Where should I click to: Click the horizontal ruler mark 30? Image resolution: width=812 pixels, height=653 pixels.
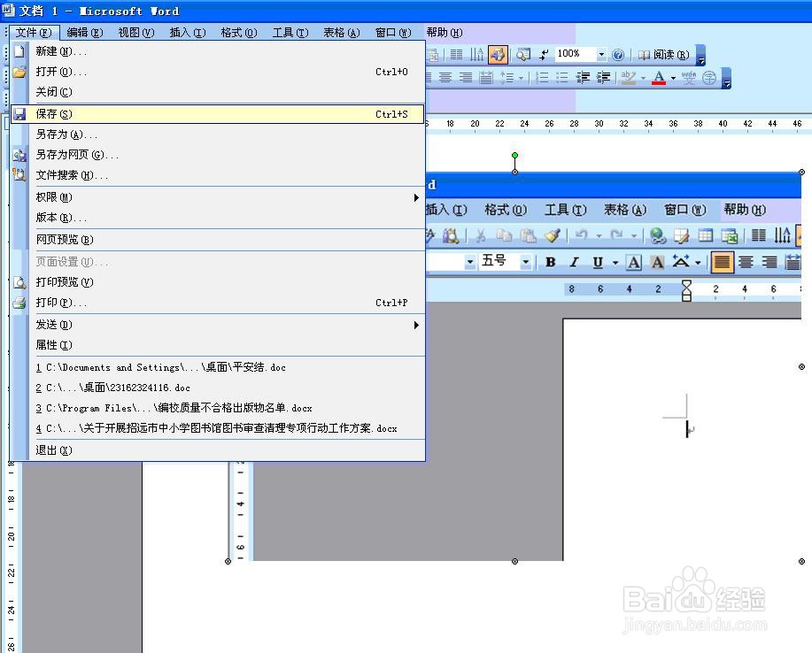click(599, 124)
